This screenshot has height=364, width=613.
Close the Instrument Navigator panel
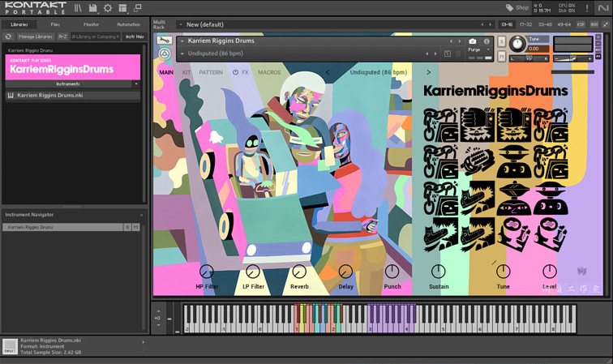142,215
